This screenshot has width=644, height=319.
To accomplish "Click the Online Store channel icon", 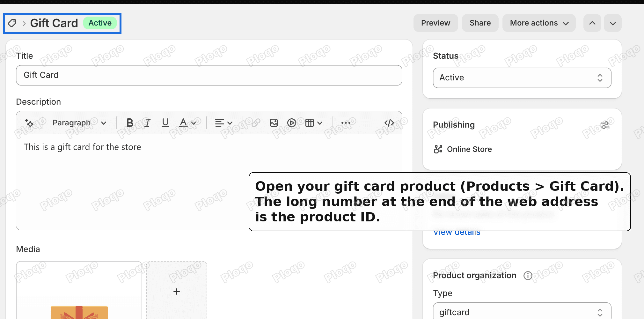I will [438, 149].
